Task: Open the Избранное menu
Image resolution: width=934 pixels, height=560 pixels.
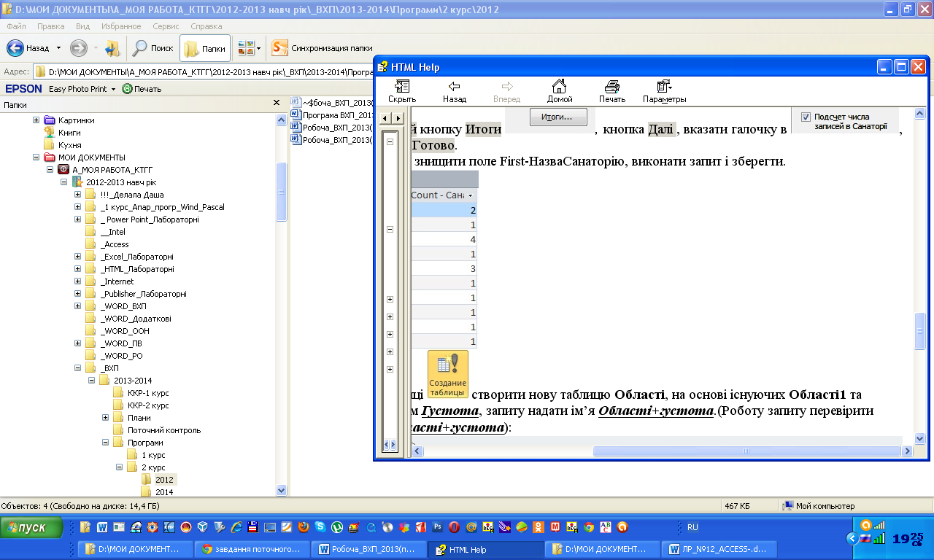Action: [x=121, y=26]
